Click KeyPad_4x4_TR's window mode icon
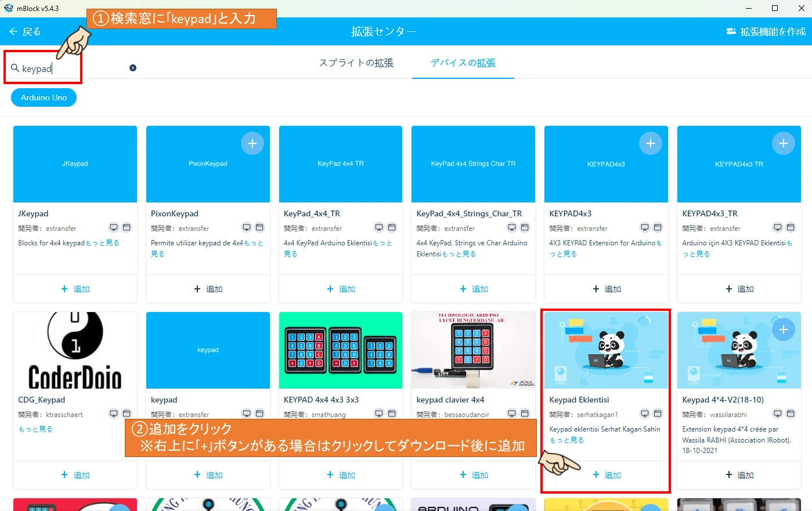 coord(392,227)
